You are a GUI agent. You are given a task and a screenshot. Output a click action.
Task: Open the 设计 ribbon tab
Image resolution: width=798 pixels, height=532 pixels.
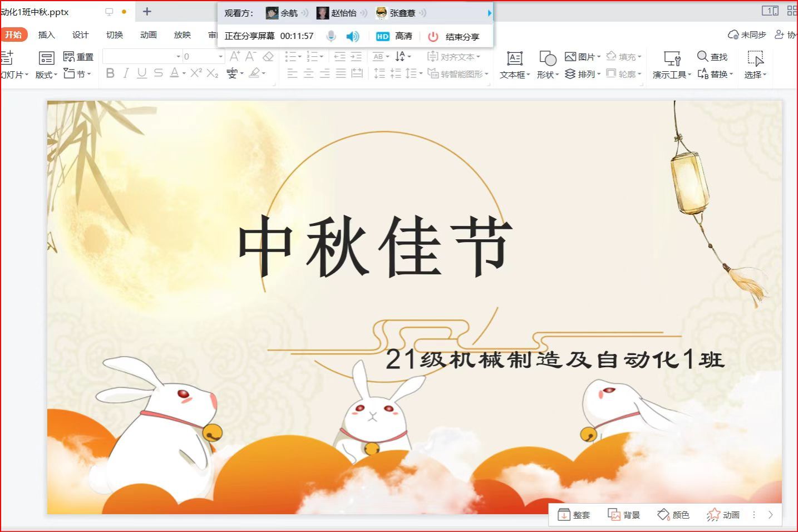[81, 35]
